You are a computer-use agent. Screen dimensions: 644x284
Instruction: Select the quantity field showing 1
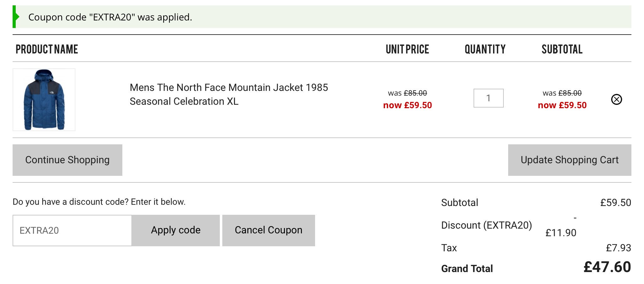tap(488, 98)
